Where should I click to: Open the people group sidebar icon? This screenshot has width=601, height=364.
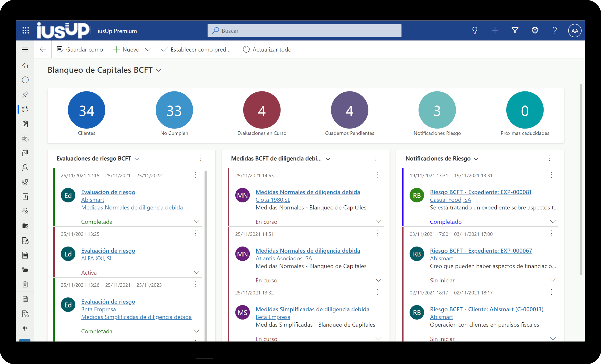(x=25, y=211)
